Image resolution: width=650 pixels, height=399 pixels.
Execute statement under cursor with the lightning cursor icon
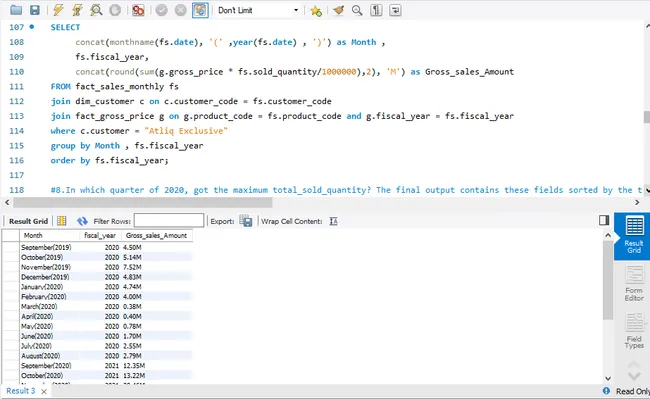click(77, 10)
